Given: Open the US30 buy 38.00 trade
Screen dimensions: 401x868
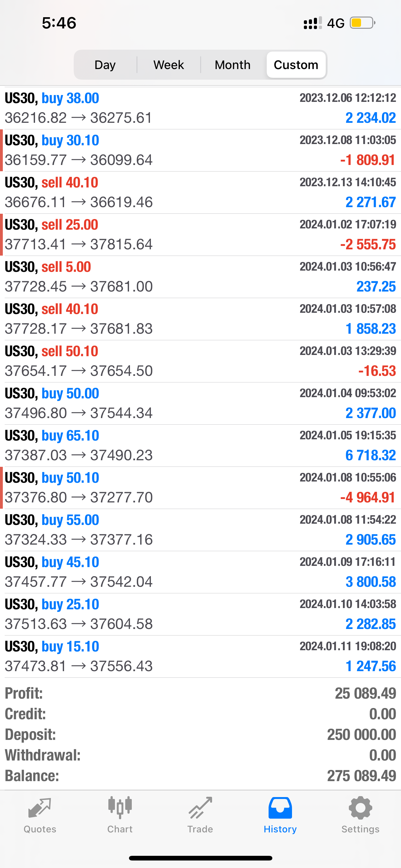Looking at the screenshot, I should pos(200,108).
